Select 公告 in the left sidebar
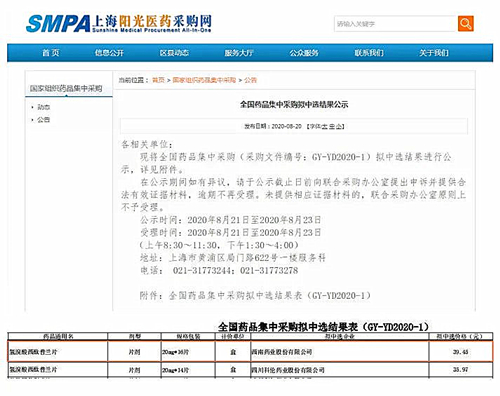 [x=43, y=120]
